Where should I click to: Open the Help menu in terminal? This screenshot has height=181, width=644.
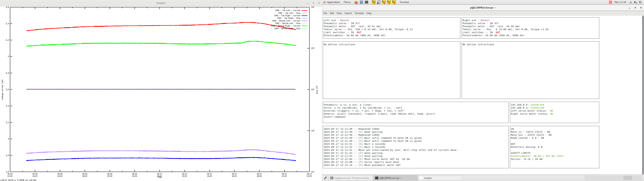click(x=369, y=13)
